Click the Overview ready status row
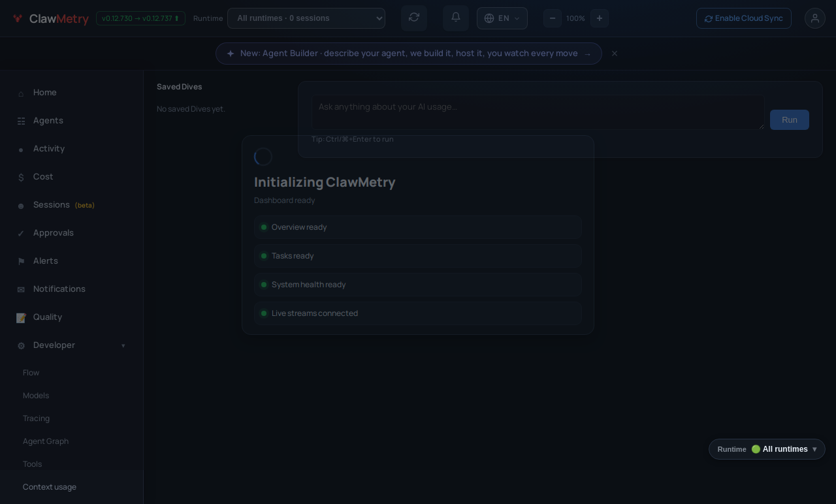The image size is (836, 504). pyautogui.click(x=418, y=227)
